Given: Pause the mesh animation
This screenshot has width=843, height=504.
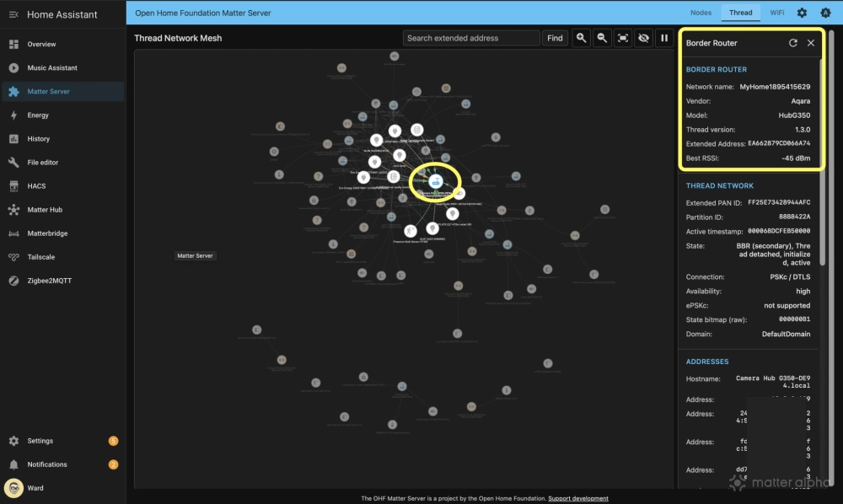Looking at the screenshot, I should [663, 38].
